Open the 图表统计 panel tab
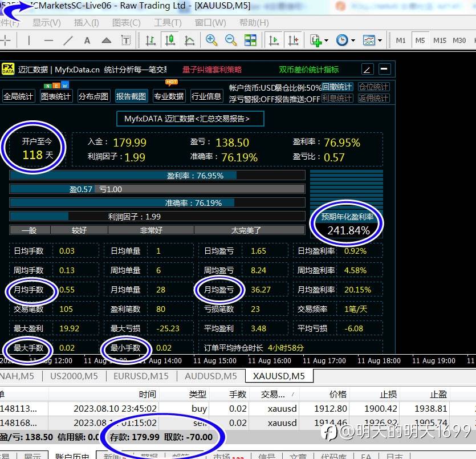The height and width of the screenshot is (459, 476). click(56, 96)
